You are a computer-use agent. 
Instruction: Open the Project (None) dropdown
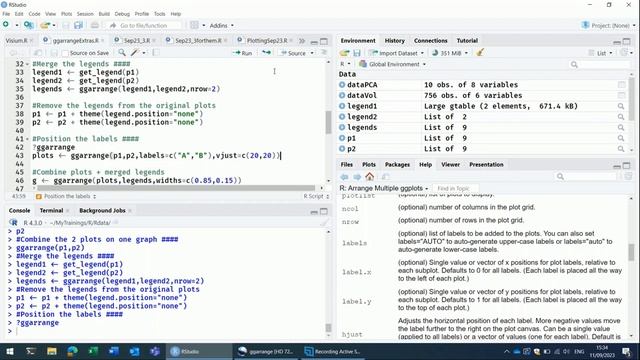tap(608, 25)
